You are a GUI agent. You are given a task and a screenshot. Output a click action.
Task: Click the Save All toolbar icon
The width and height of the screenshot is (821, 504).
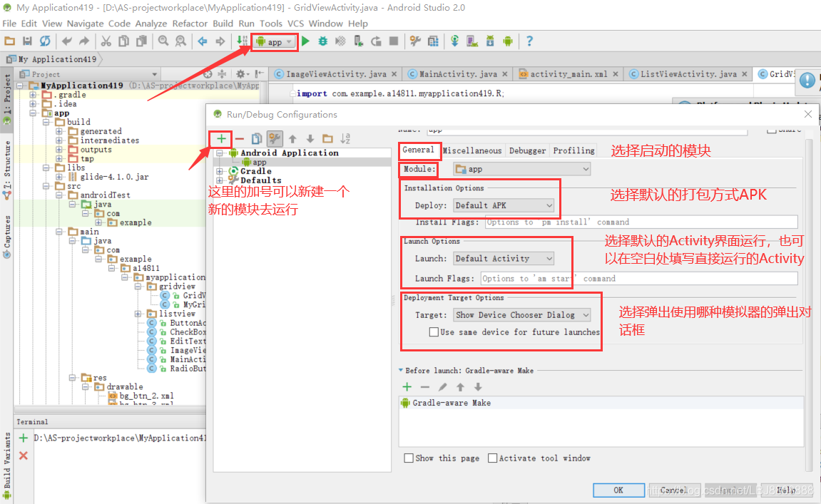point(27,41)
